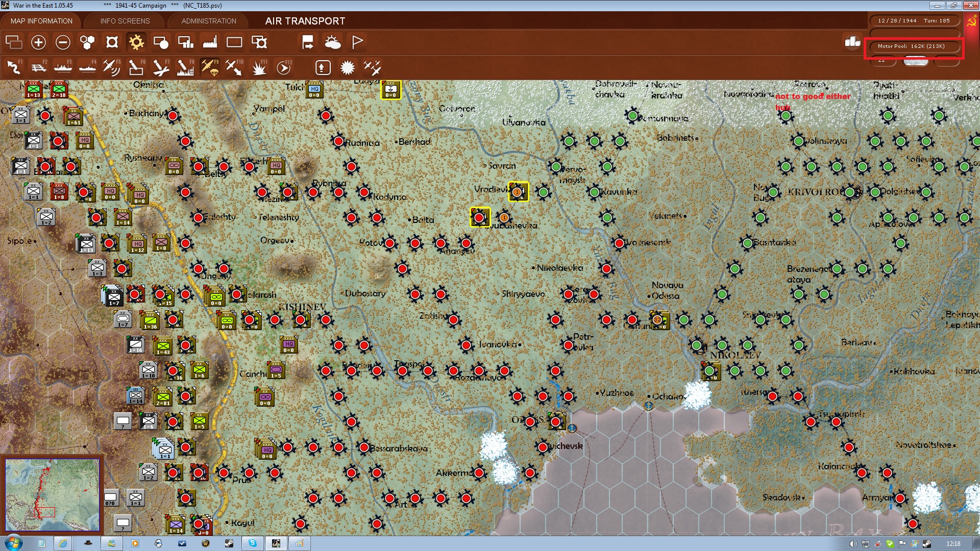Select the yellow-highlighted air unit near Lyubashevka
Image resolution: width=980 pixels, height=551 pixels.
click(x=480, y=217)
